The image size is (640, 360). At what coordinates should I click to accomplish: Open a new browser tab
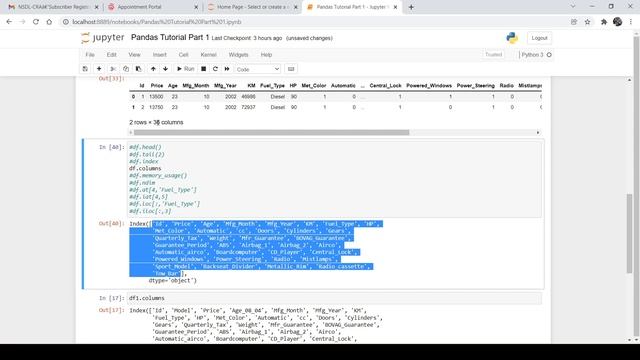click(411, 7)
